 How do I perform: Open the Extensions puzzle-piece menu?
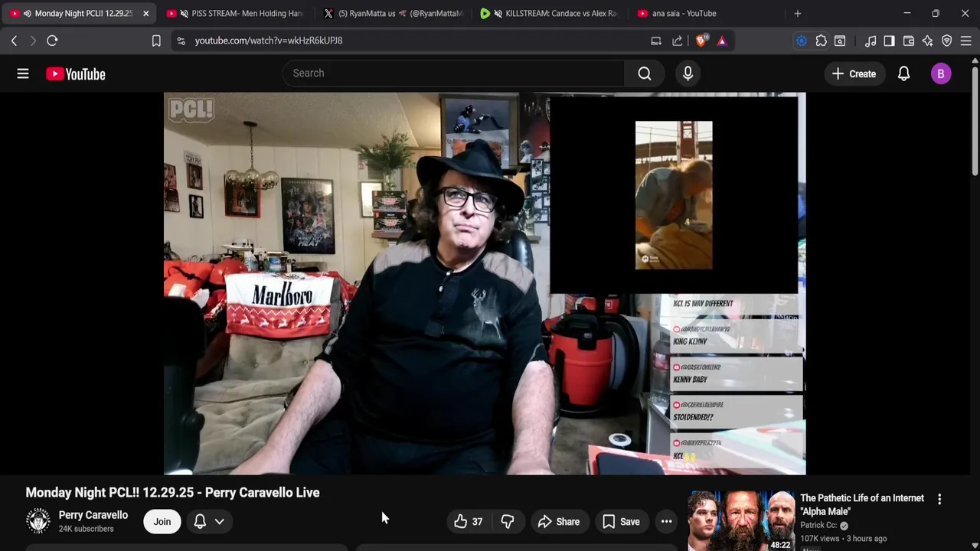coord(822,41)
